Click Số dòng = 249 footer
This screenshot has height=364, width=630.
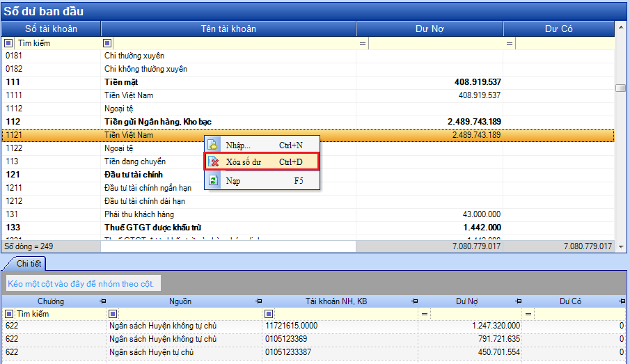click(29, 246)
